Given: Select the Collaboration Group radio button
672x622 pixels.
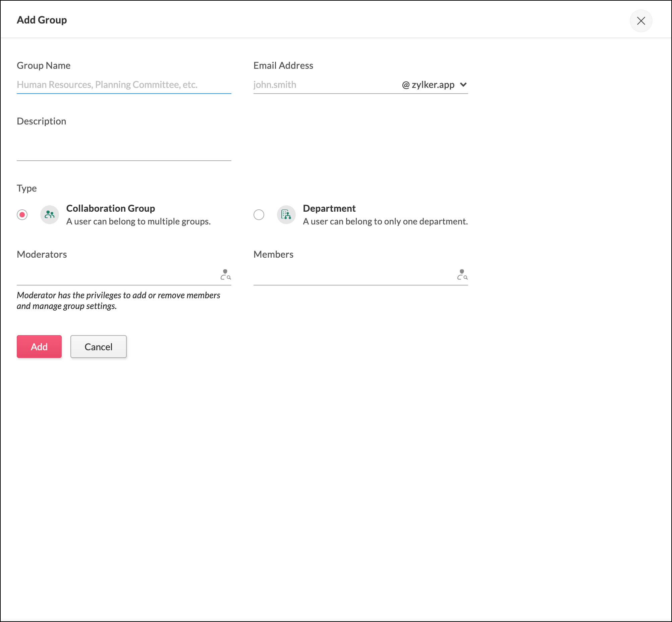Looking at the screenshot, I should [22, 215].
